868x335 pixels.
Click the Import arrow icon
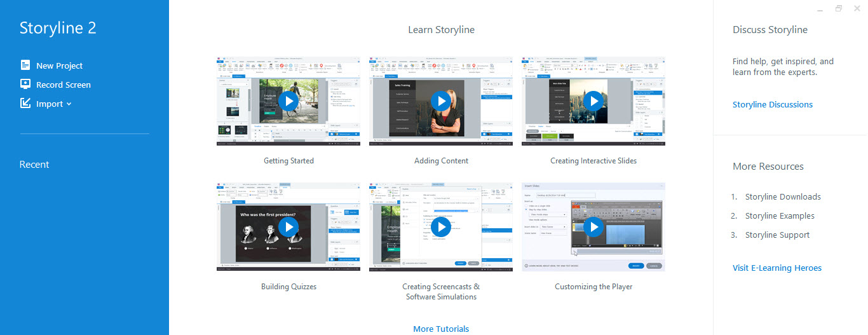(25, 103)
